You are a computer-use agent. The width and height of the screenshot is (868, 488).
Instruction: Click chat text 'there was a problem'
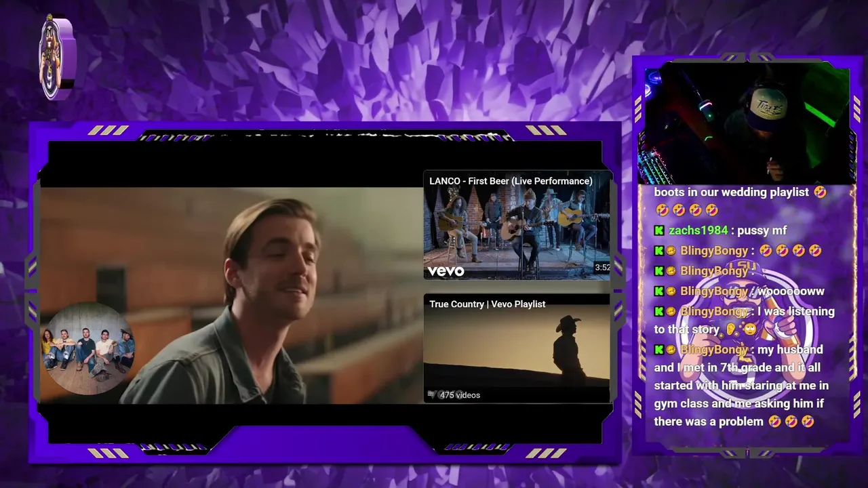709,422
